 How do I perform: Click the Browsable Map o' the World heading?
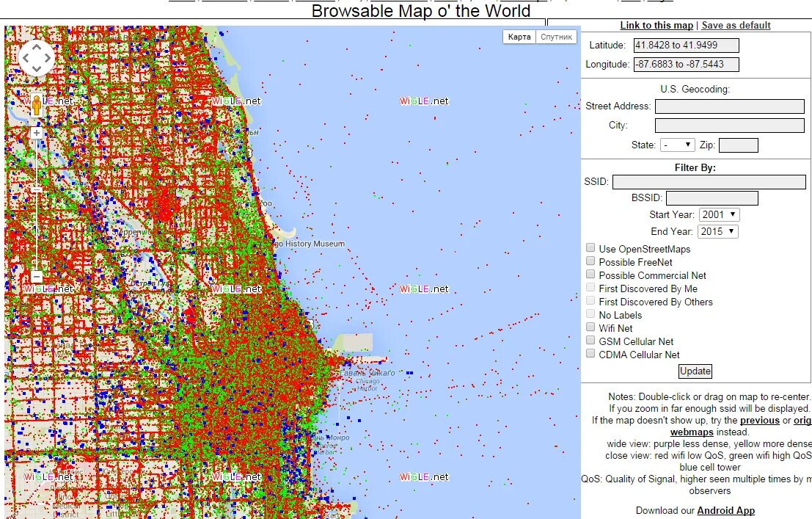pyautogui.click(x=421, y=11)
